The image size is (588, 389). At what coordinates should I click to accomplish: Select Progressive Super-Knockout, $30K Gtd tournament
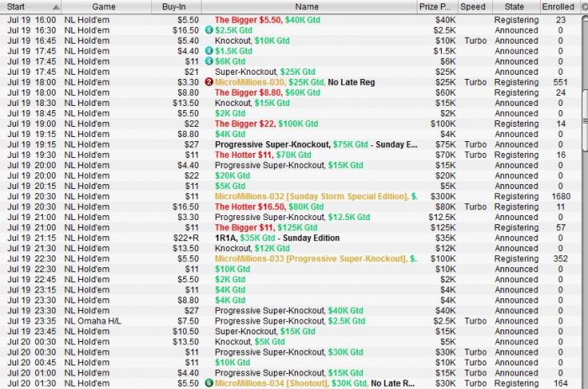coord(291,352)
